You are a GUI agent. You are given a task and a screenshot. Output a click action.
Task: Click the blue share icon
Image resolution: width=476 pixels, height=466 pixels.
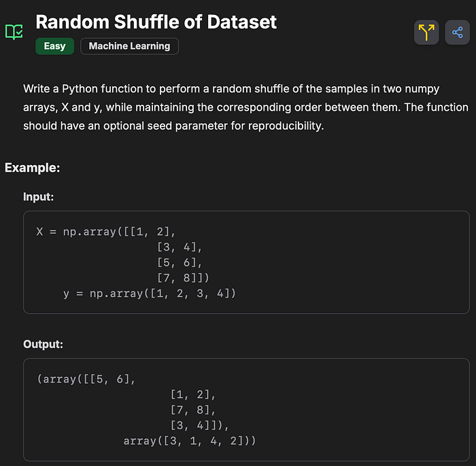(457, 32)
